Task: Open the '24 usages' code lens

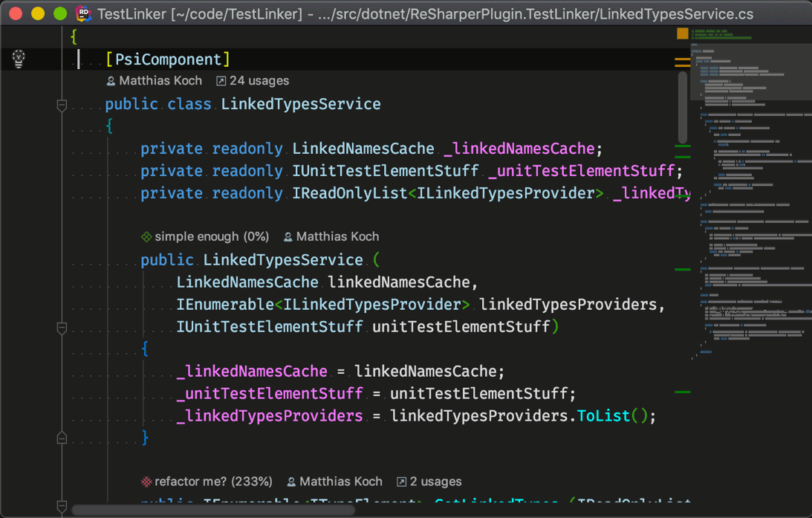Action: click(x=252, y=81)
